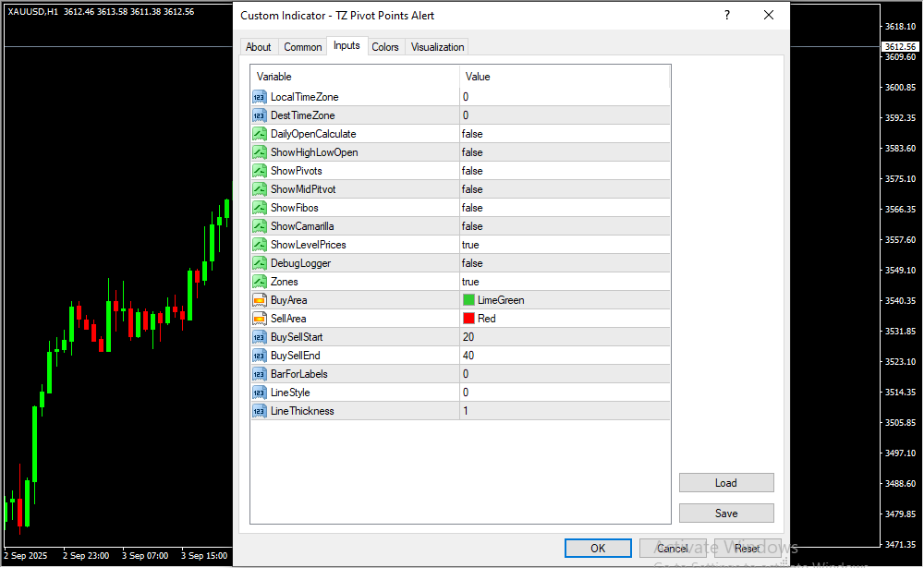The image size is (924, 568).
Task: Click the LineThickness variable icon
Action: click(x=259, y=411)
